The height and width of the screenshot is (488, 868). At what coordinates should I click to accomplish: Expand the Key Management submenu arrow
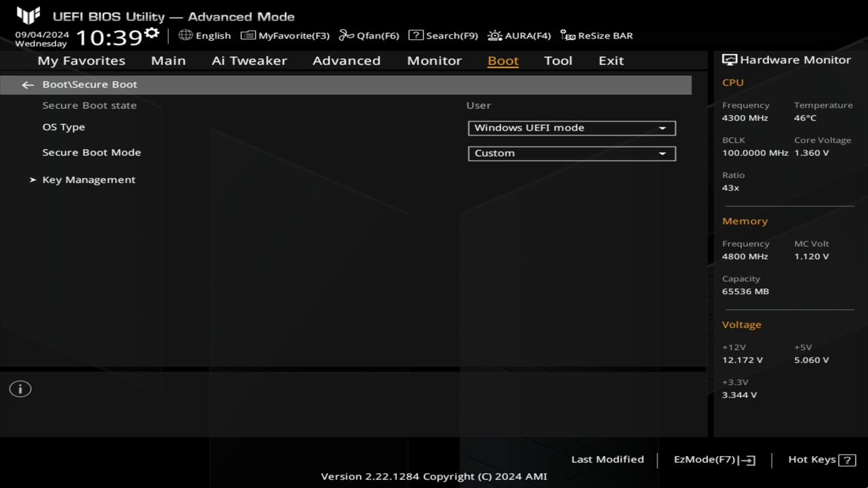[33, 180]
